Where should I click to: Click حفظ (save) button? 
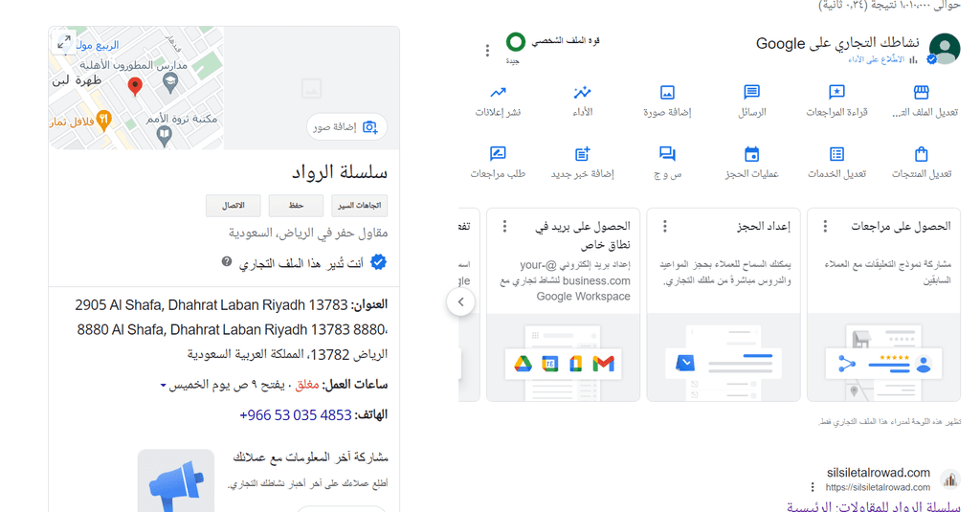pyautogui.click(x=296, y=205)
